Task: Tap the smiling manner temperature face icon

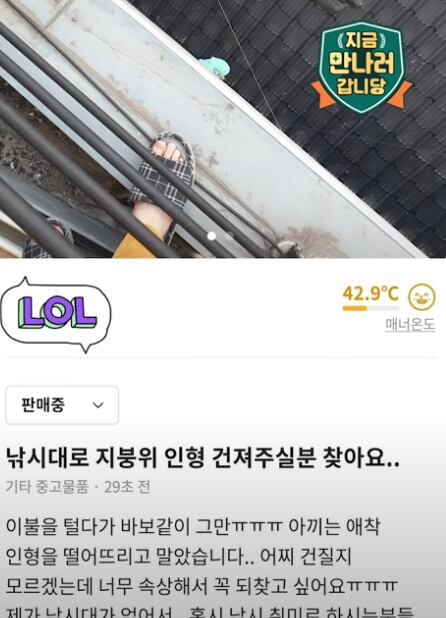Action: (x=422, y=297)
